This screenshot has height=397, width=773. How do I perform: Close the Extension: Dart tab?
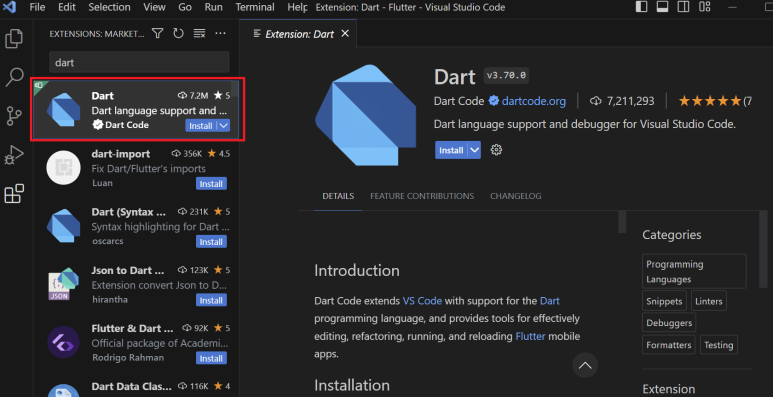[345, 34]
